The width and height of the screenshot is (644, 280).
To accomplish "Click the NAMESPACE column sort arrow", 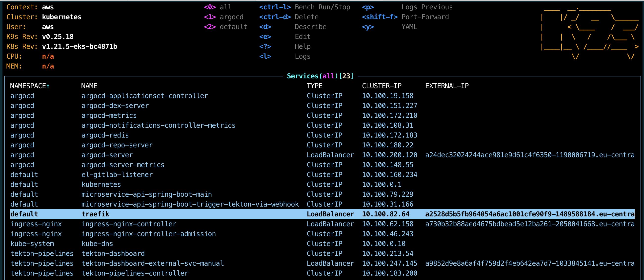I will pos(48,86).
